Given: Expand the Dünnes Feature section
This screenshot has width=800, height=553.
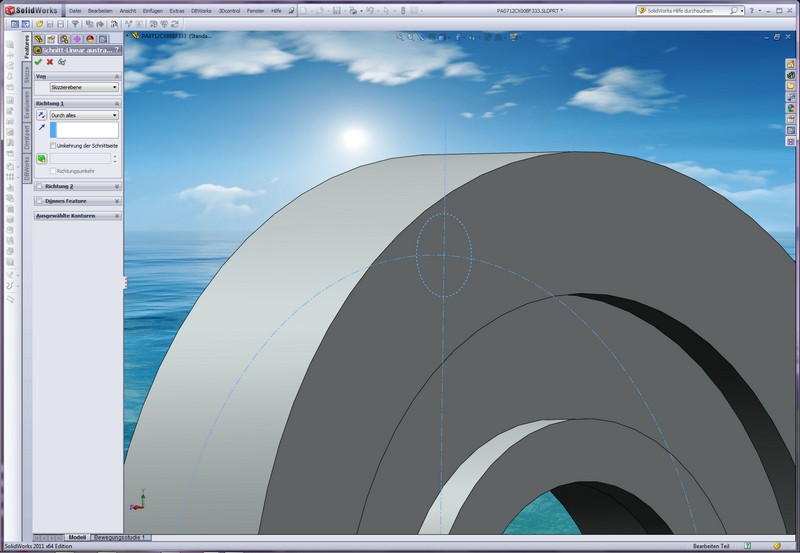Looking at the screenshot, I should 117,201.
